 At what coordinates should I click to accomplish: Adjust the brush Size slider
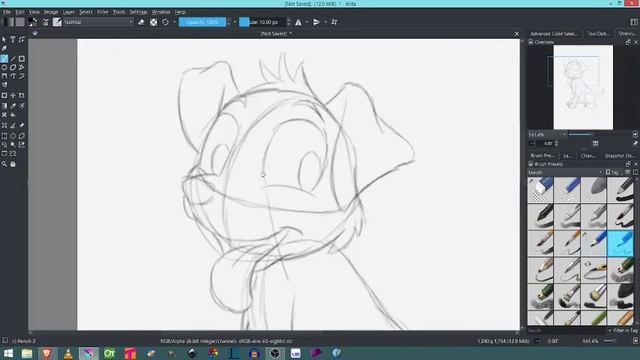pos(262,22)
